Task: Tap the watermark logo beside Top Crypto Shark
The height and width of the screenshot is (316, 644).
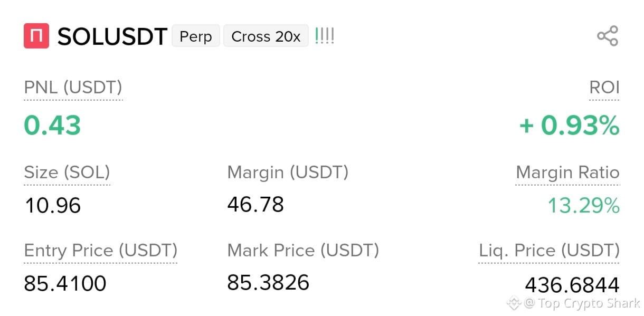Action: [514, 303]
